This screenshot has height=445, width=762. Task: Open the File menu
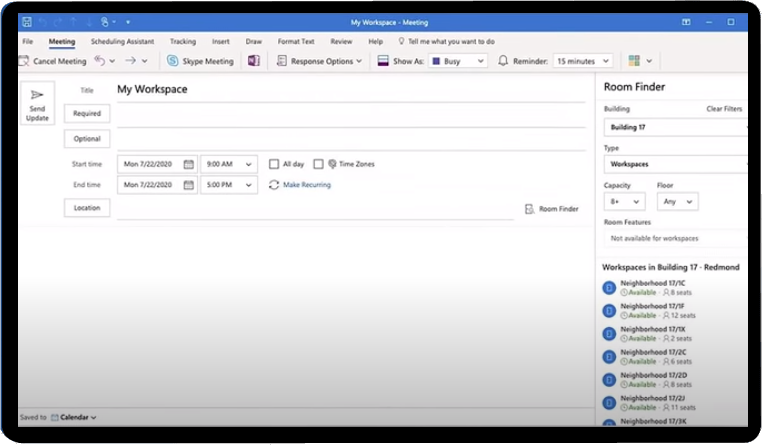click(x=28, y=41)
